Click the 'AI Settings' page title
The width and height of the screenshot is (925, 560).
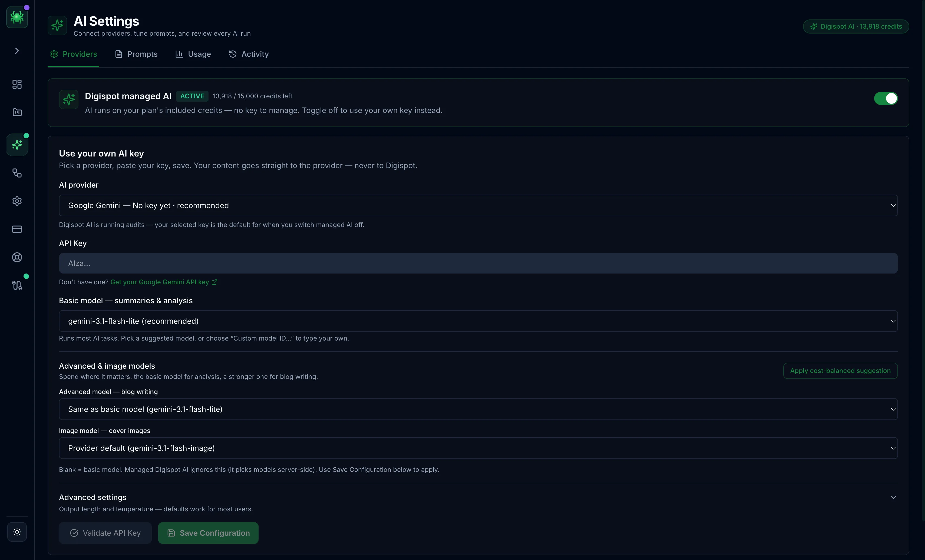pos(106,21)
